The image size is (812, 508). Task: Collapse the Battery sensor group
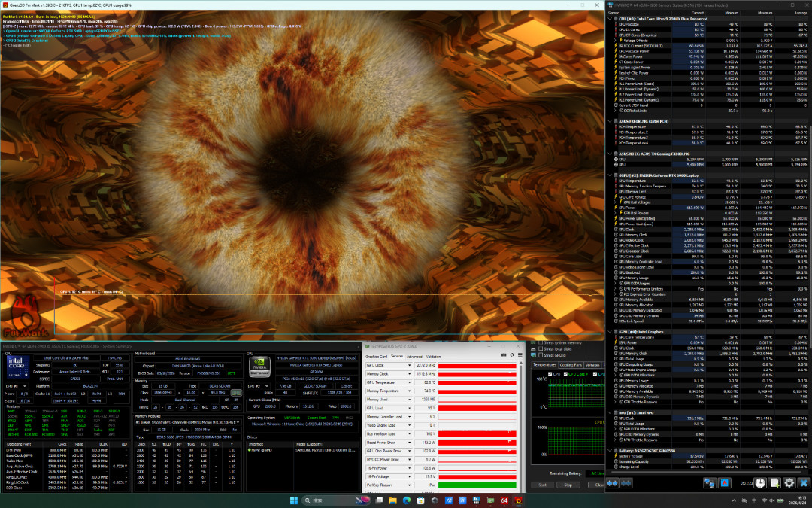pyautogui.click(x=610, y=451)
